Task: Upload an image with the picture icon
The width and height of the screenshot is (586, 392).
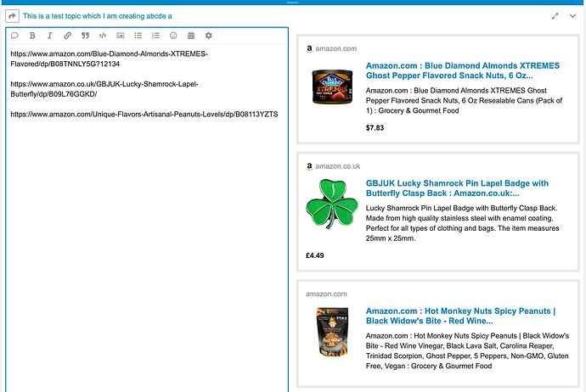Action: 121,36
